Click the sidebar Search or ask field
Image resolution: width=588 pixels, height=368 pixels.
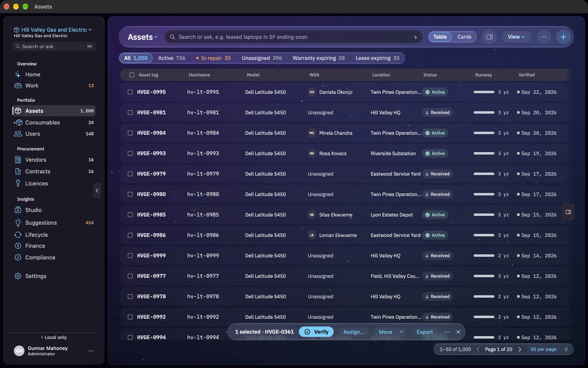[54, 47]
